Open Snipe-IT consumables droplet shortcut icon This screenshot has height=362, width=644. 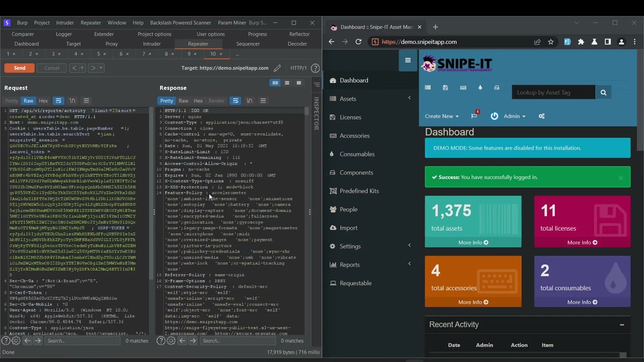click(480, 87)
